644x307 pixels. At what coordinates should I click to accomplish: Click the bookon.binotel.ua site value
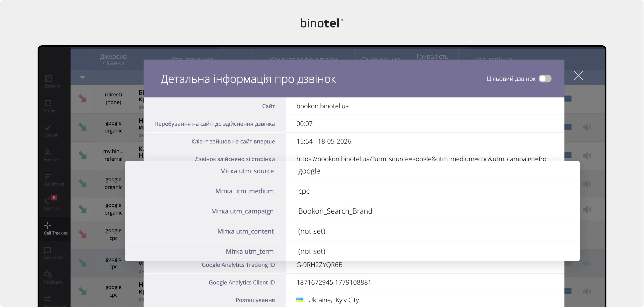coord(322,106)
